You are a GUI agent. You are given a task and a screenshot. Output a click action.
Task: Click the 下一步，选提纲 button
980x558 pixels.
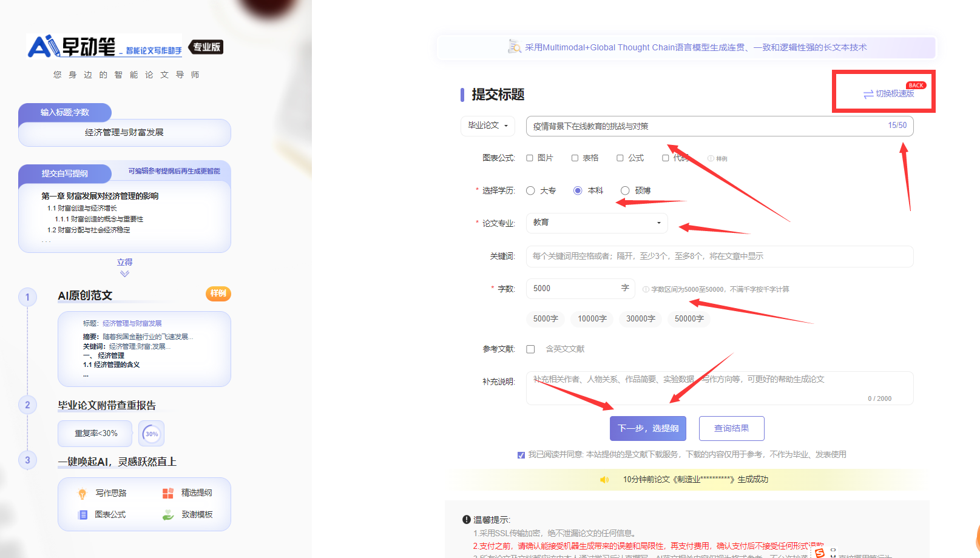[648, 428]
